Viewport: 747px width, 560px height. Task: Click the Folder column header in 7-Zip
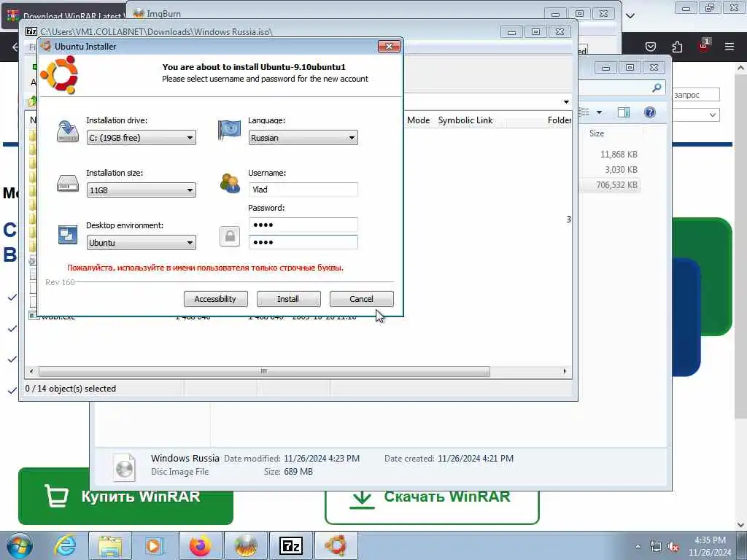click(558, 120)
